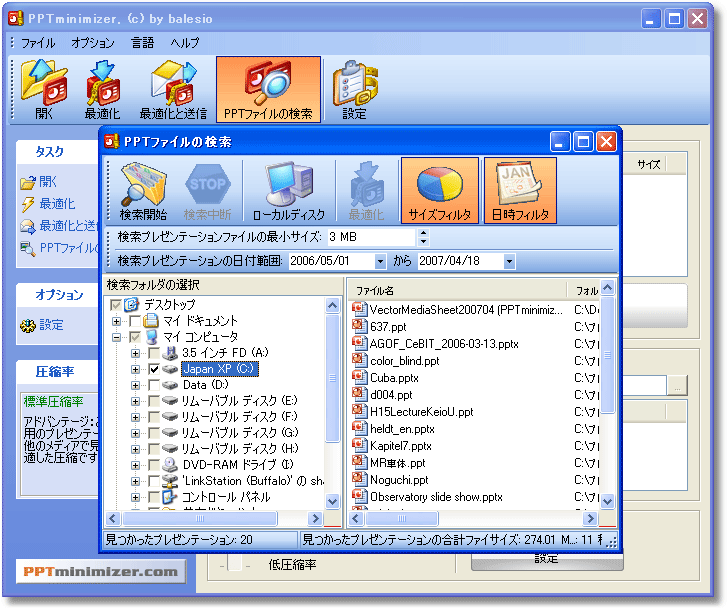Viewport: 728px width, 611px height.
Task: Expand リムーバブル ディスク (F:) node
Action: (135, 417)
